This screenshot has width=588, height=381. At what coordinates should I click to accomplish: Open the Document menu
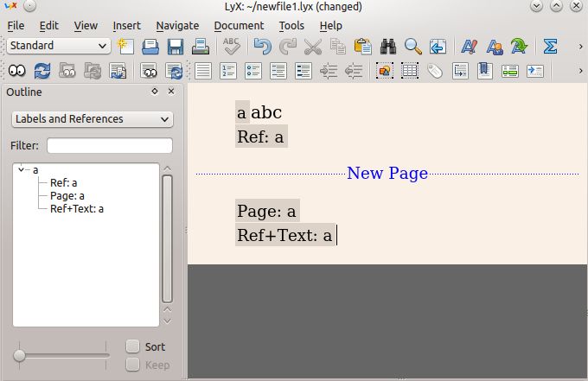pos(239,25)
